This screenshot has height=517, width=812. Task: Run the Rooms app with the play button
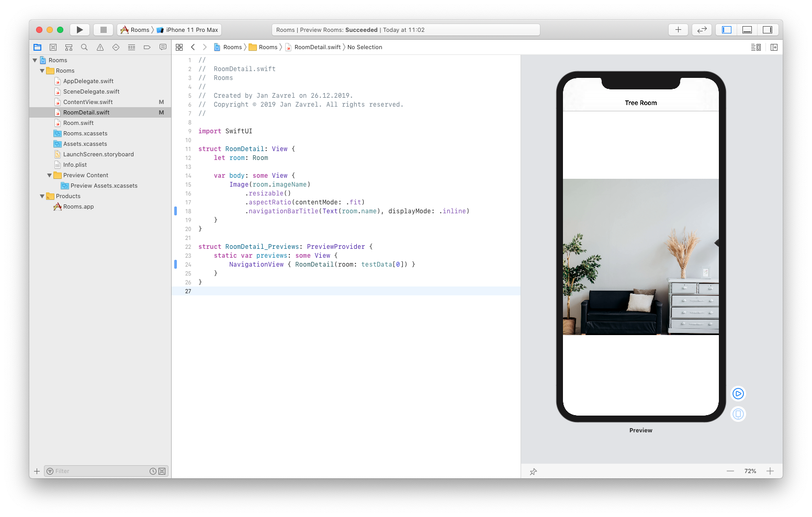click(x=80, y=29)
